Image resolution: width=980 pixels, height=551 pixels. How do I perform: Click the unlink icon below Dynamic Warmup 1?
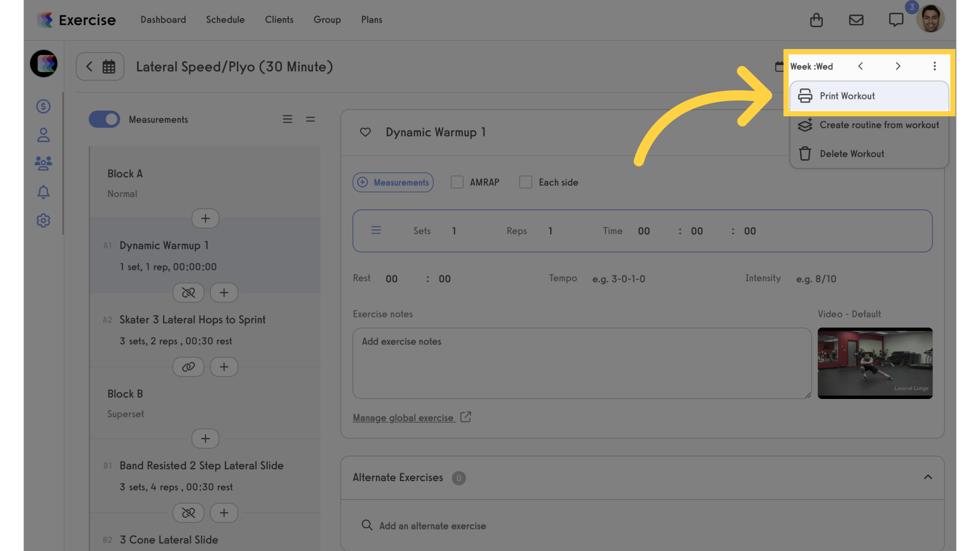click(x=188, y=292)
